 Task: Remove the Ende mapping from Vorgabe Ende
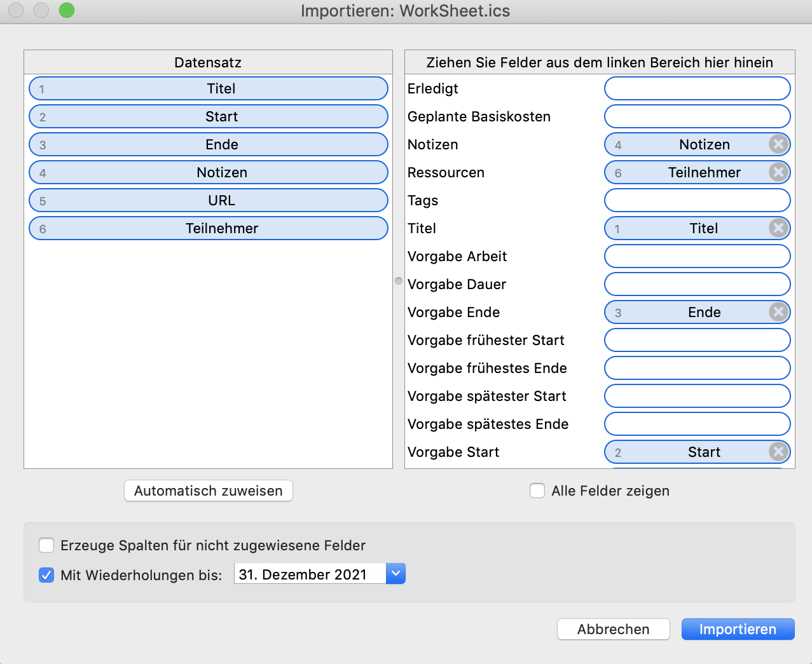pyautogui.click(x=778, y=312)
